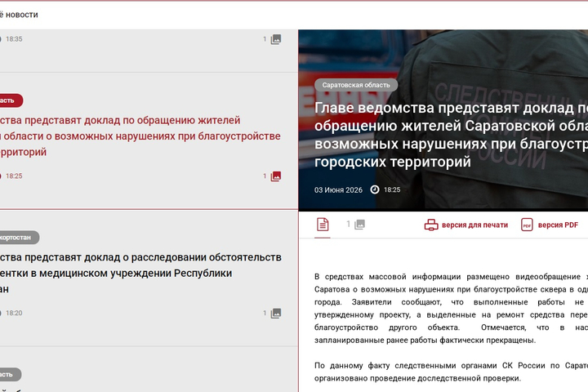
Task: Click clock icon next to 18:25 in article header
Action: (x=375, y=189)
